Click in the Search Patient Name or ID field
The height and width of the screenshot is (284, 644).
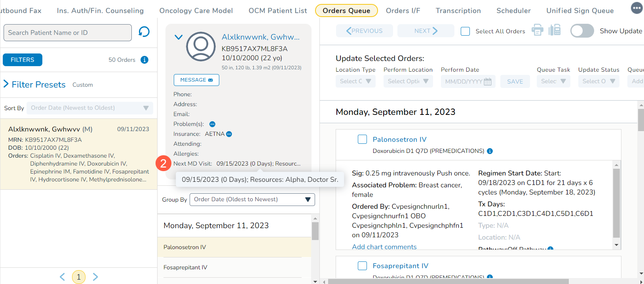pos(67,32)
